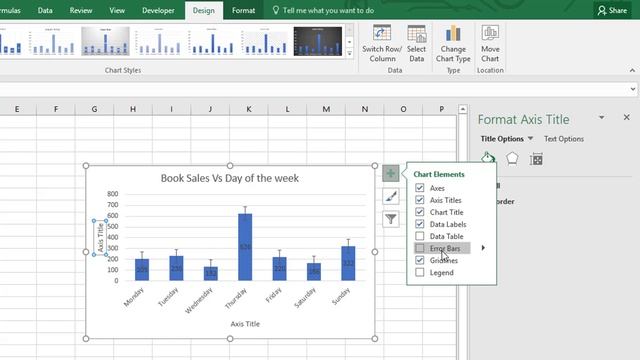The width and height of the screenshot is (640, 360).
Task: Open the Data ribbon tab
Action: point(45,11)
